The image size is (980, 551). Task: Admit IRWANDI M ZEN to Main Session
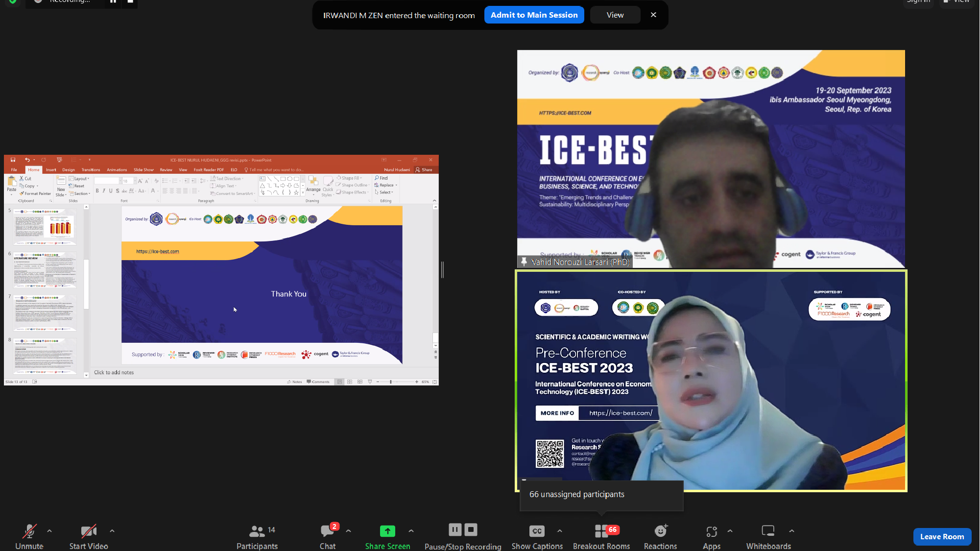pos(534,15)
